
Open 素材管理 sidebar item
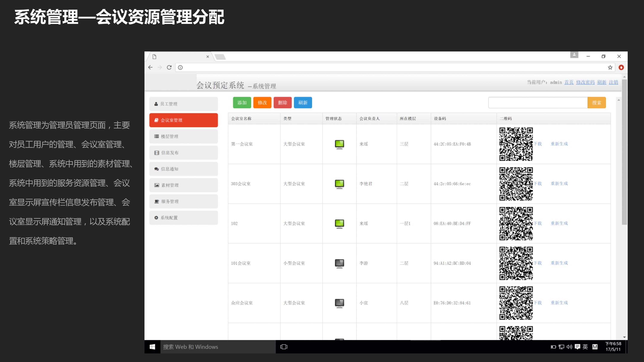point(184,185)
